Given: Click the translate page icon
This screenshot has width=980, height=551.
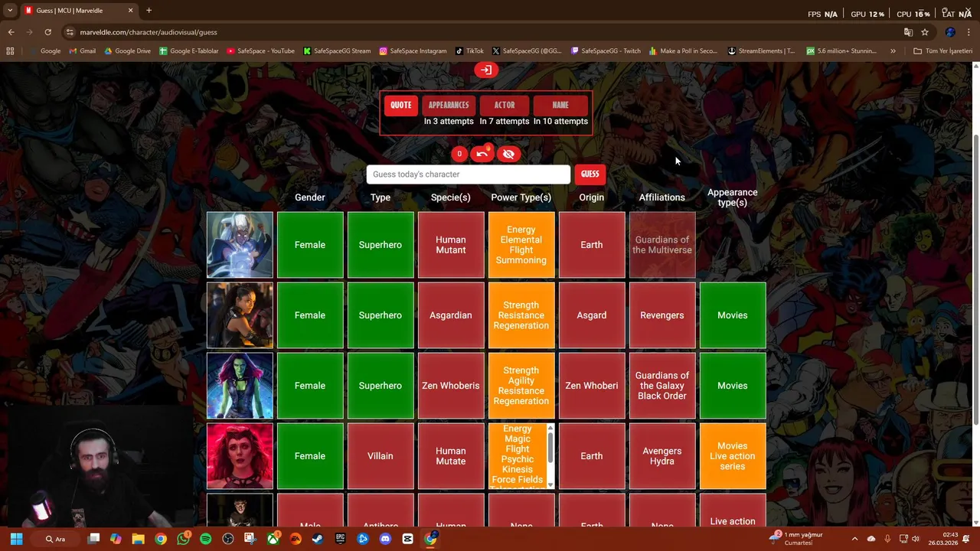Looking at the screenshot, I should pyautogui.click(x=908, y=32).
